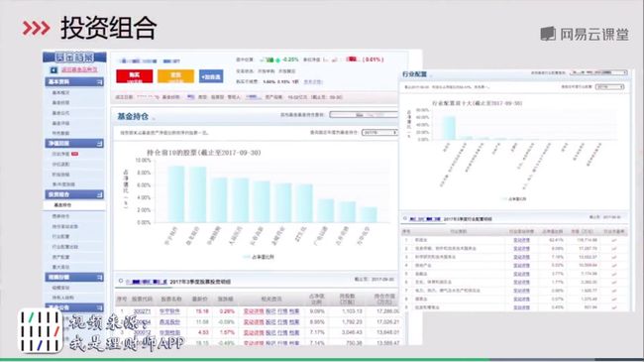This screenshot has width=644, height=362.
Task: Click the 占净值比例 column header in stock table
Action: [317, 299]
